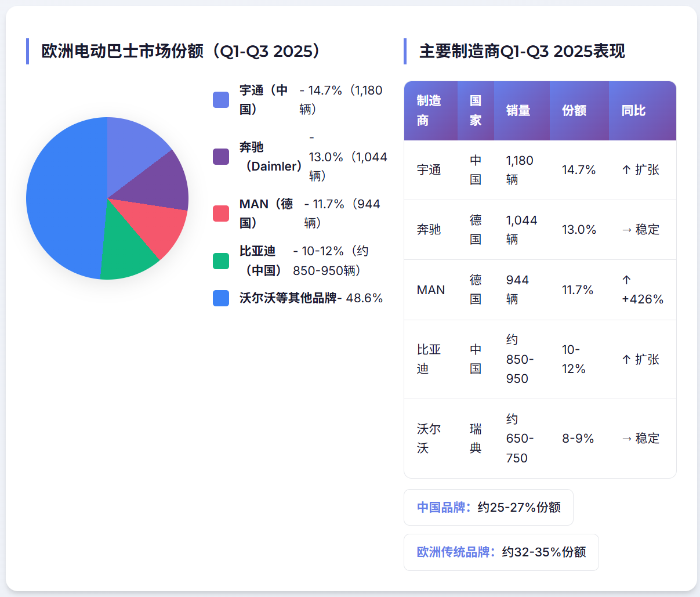Screen dimensions: 700x597
Task: Click the green 比亚迪 legend swatch
Action: [x=221, y=261]
